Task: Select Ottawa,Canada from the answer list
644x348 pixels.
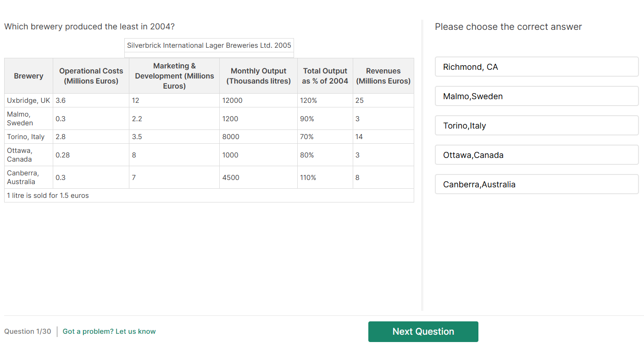Action: click(536, 155)
